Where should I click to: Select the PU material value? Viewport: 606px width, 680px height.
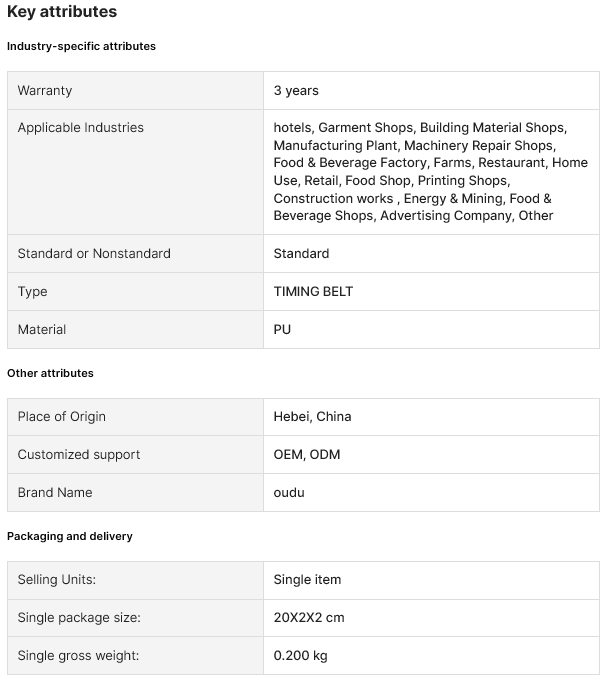(x=282, y=329)
